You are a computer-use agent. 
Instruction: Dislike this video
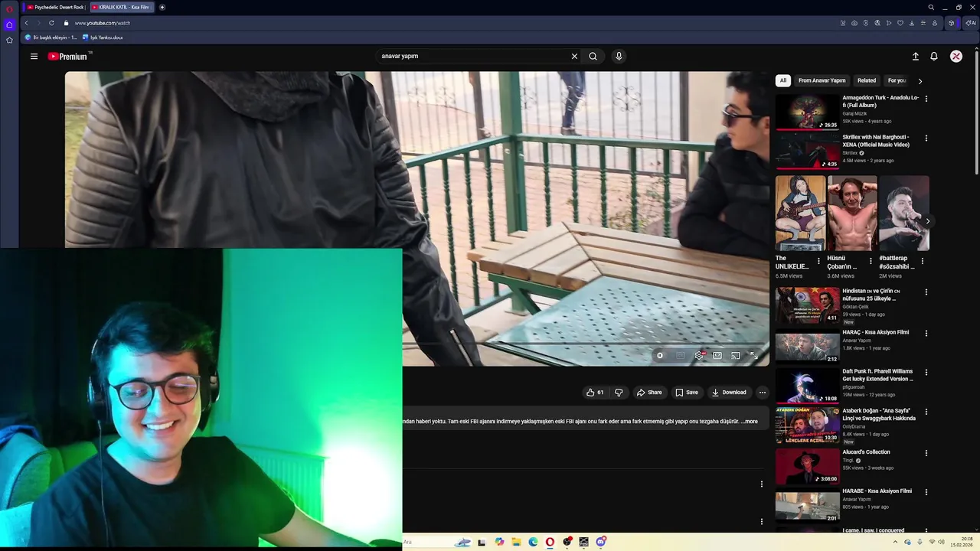[x=619, y=393]
